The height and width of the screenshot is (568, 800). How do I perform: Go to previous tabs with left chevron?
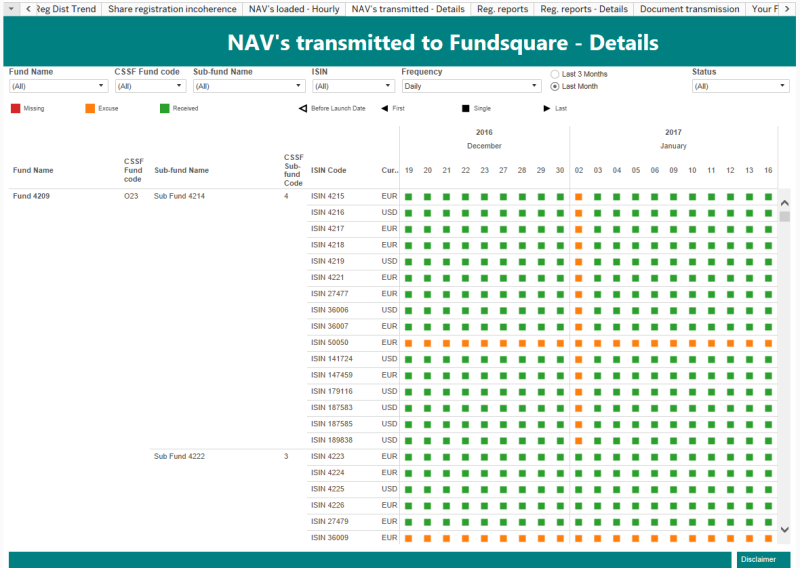click(29, 9)
